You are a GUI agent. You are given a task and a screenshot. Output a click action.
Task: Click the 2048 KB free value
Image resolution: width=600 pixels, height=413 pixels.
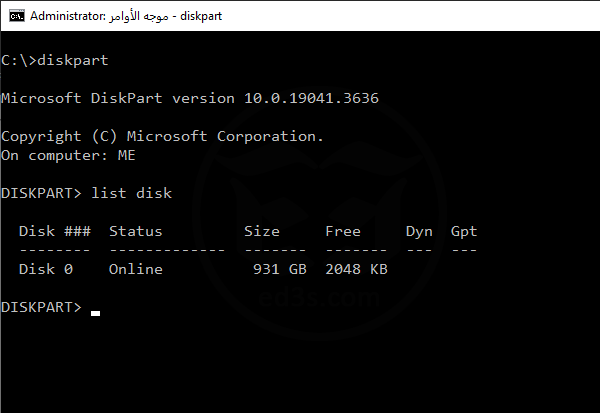pyautogui.click(x=356, y=269)
